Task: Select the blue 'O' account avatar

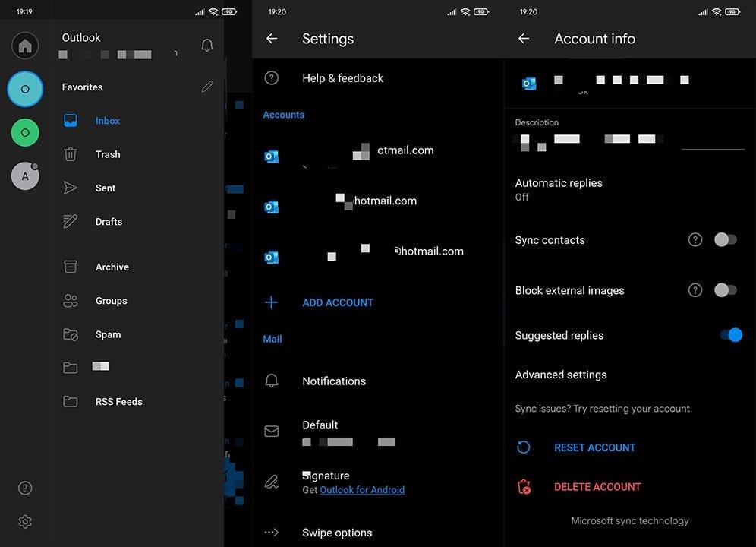Action: tap(25, 89)
